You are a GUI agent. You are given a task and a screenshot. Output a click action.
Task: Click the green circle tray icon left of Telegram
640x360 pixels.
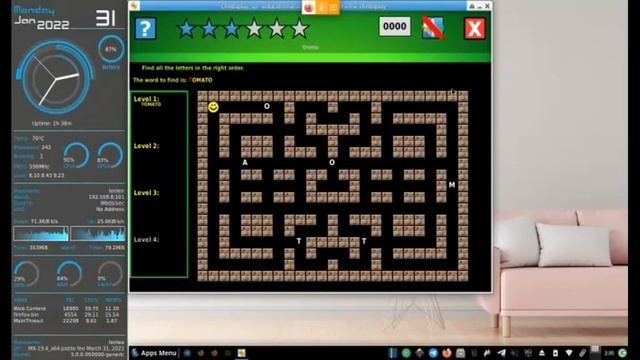[x=406, y=353]
